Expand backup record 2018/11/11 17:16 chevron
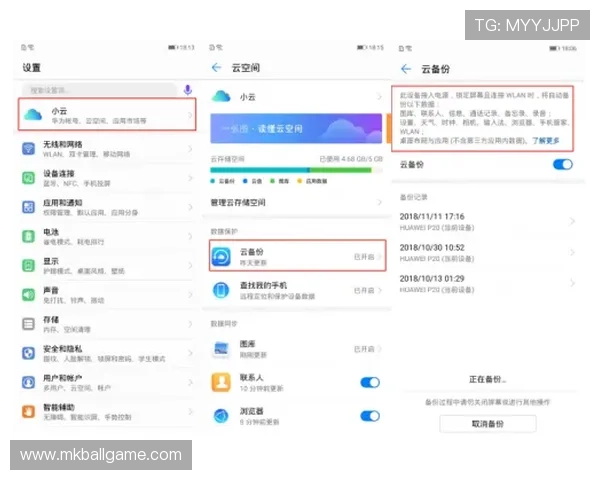 (572, 221)
